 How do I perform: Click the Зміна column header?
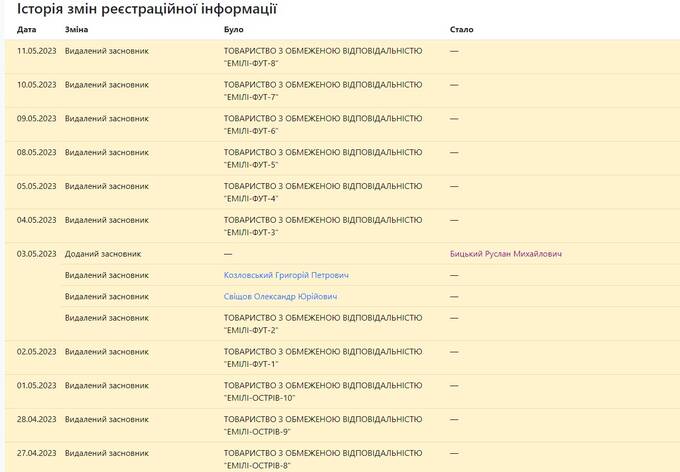(76, 30)
